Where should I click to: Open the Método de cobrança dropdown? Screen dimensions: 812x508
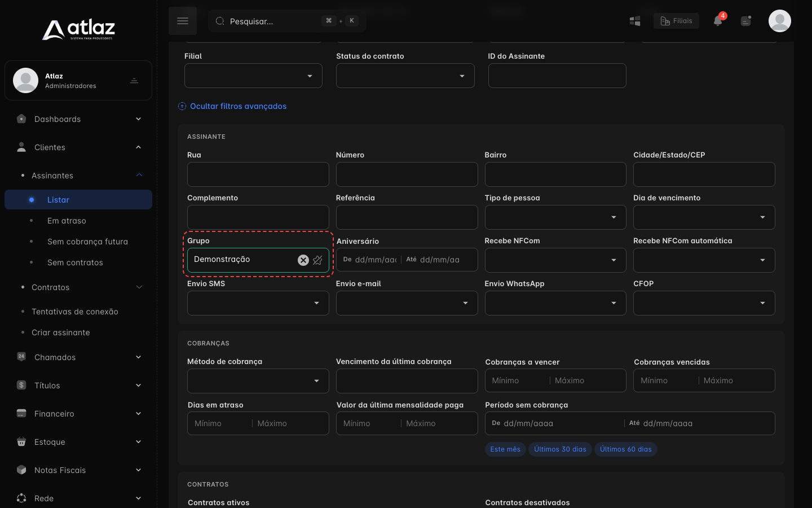(x=258, y=381)
